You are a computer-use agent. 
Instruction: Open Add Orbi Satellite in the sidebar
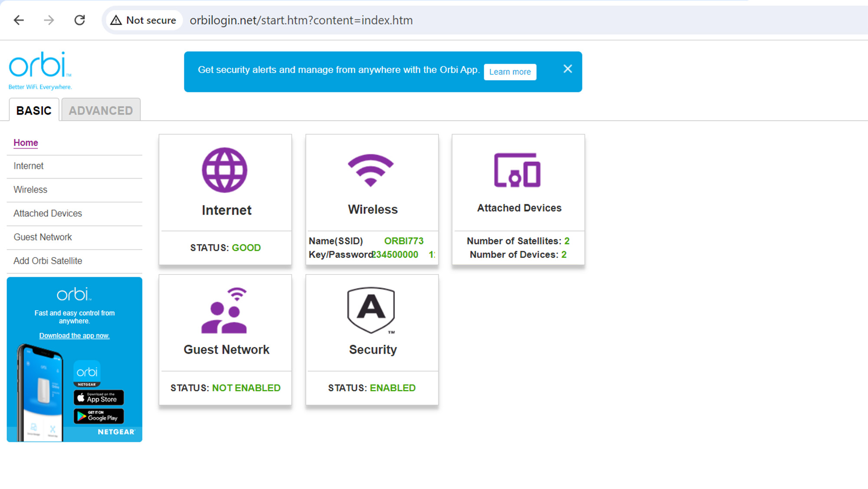point(48,261)
